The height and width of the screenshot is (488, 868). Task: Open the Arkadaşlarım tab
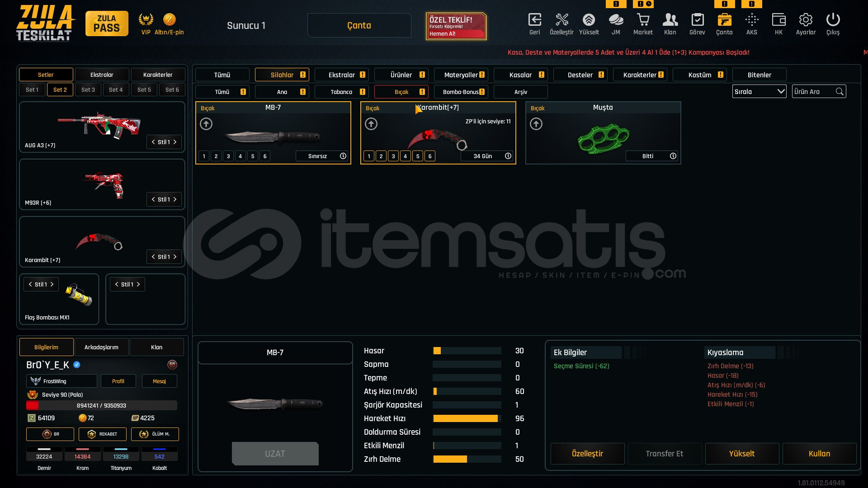point(101,347)
